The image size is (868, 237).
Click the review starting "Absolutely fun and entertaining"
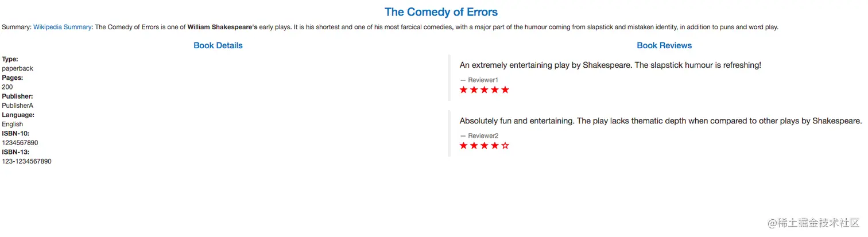coord(660,121)
